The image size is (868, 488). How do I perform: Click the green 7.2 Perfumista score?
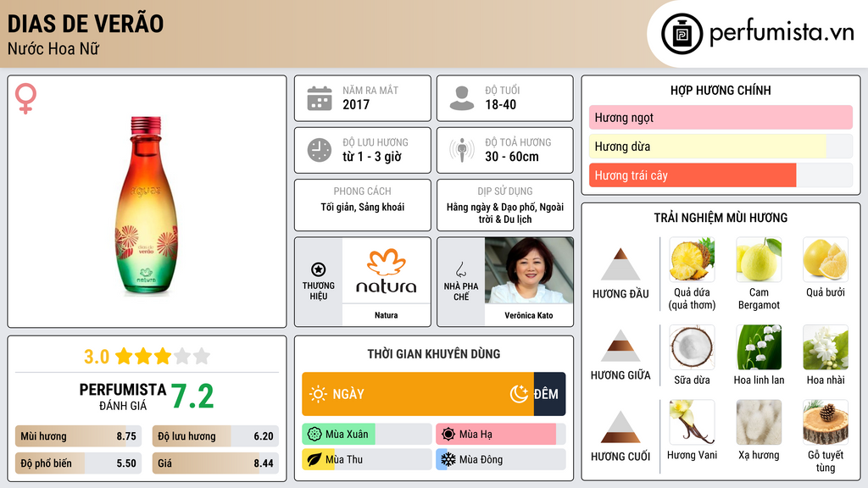coord(192,396)
